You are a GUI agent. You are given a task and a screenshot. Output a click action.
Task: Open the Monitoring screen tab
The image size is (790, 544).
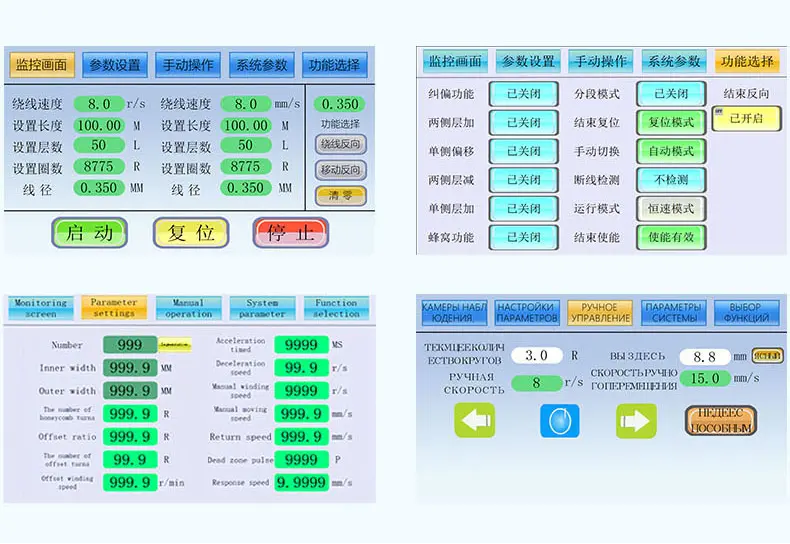pos(41,308)
